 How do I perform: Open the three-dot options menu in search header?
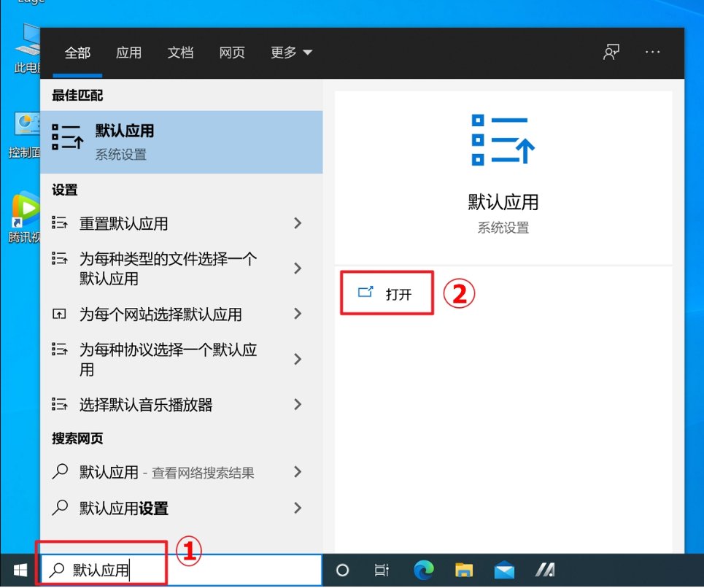point(652,52)
